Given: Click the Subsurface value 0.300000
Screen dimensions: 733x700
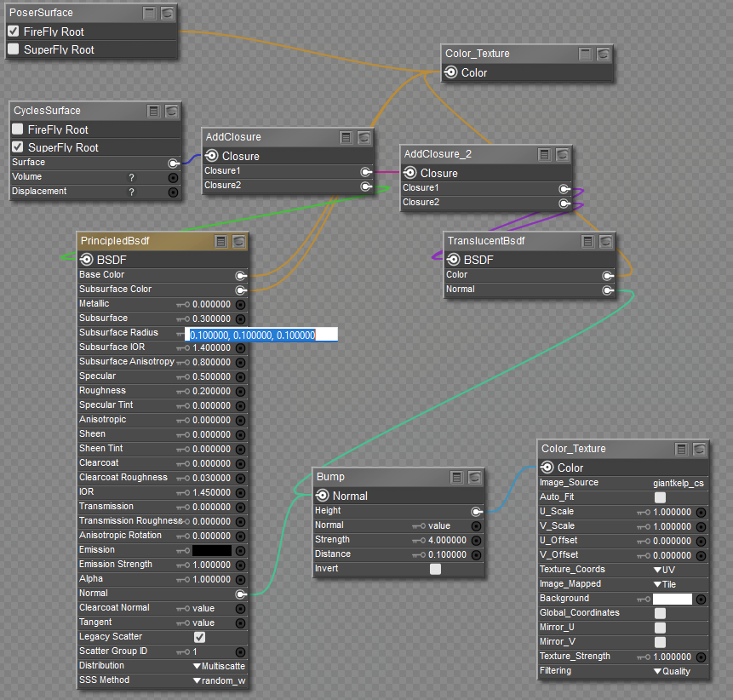Looking at the screenshot, I should coord(211,319).
